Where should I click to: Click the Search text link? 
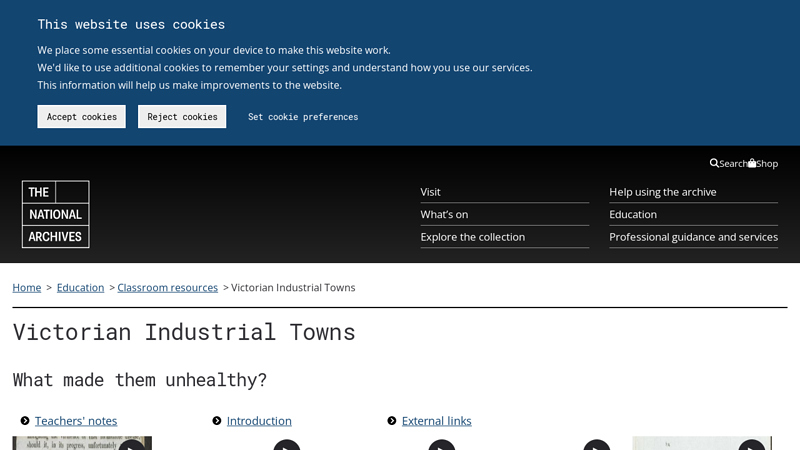click(x=733, y=164)
